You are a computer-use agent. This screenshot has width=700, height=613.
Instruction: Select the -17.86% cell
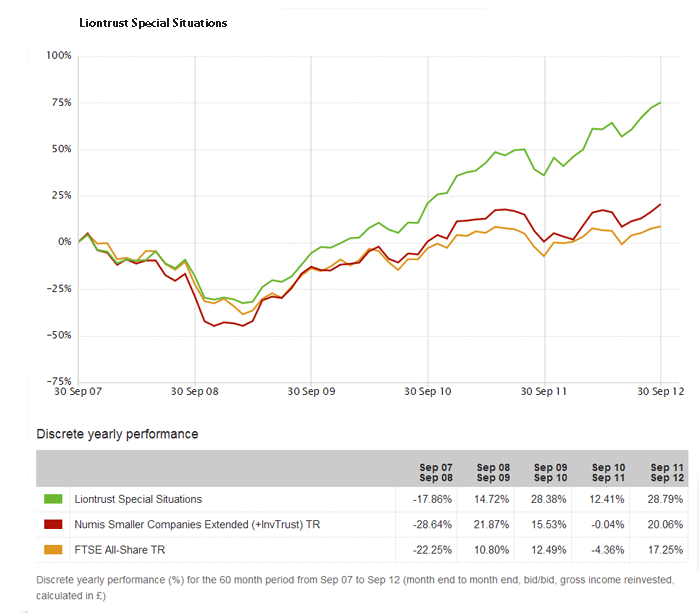coord(432,499)
